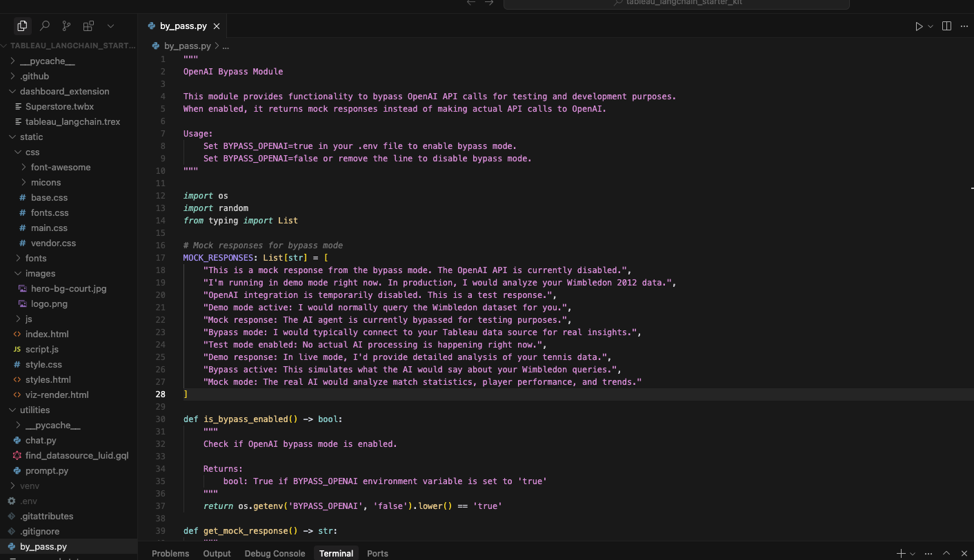
Task: Expand the __pycache__ folder at top
Action: pyautogui.click(x=47, y=61)
